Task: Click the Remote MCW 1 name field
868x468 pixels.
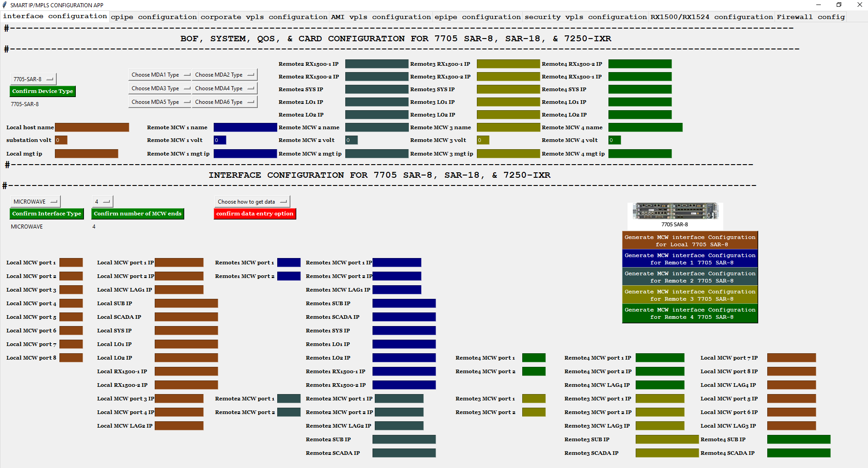Action: tap(245, 127)
